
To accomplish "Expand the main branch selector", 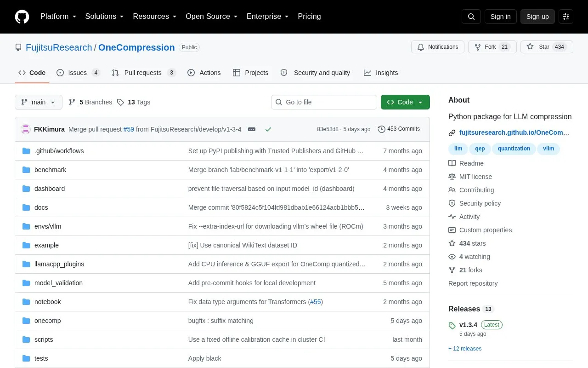I will click(39, 102).
